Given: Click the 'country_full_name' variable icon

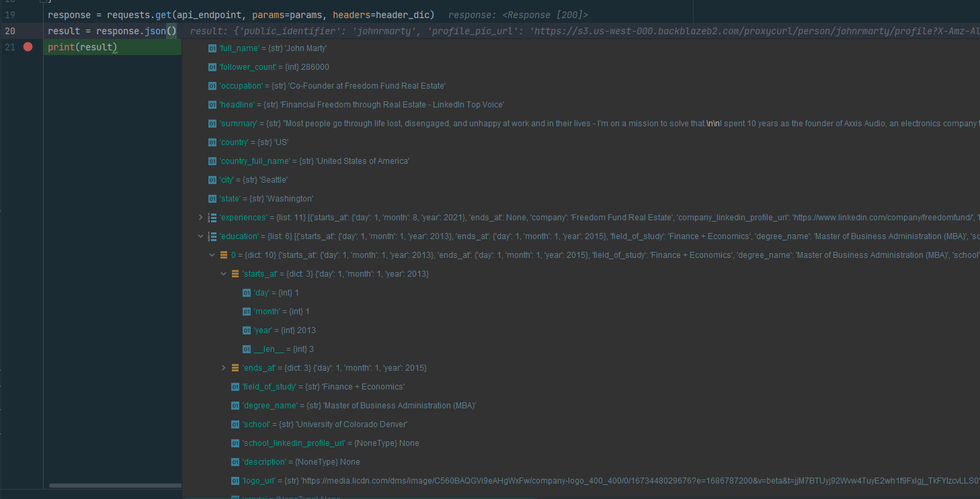Looking at the screenshot, I should [x=212, y=161].
